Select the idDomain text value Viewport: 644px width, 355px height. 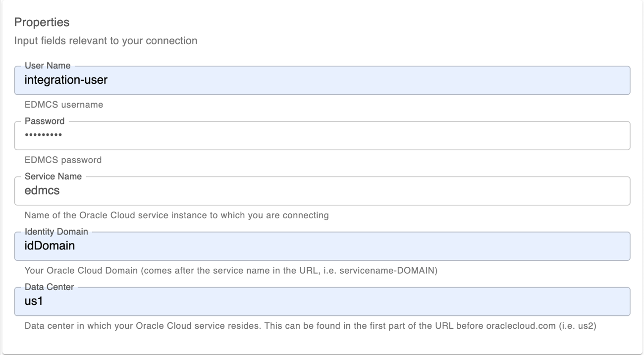click(x=49, y=246)
